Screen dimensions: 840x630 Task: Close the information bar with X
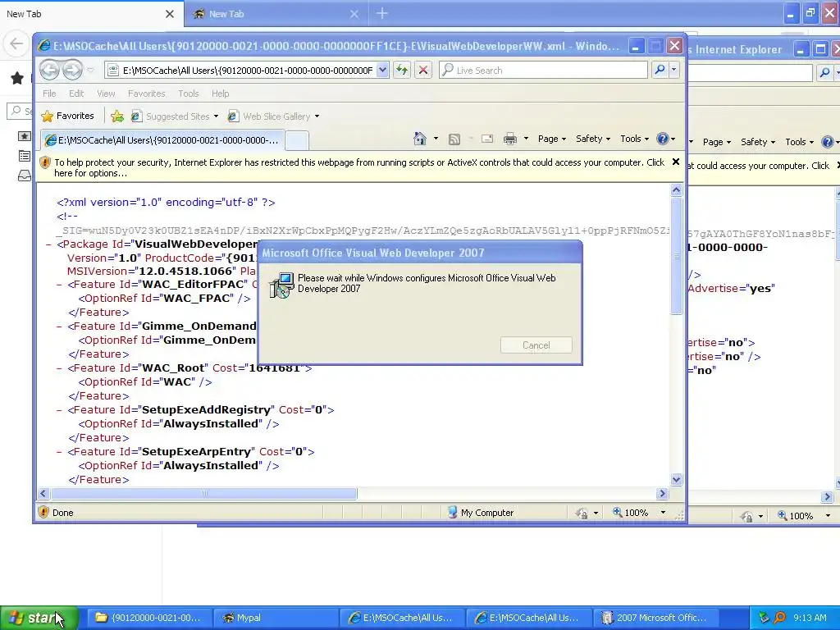click(676, 162)
